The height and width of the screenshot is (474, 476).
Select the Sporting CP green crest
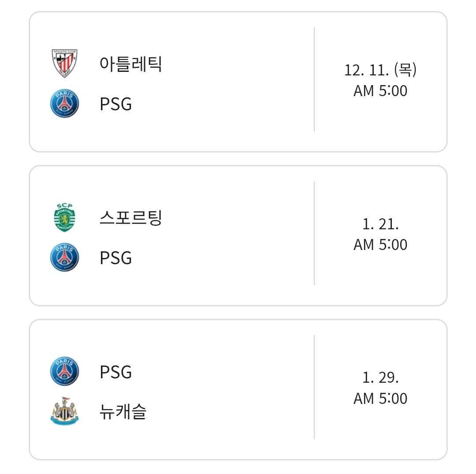[64, 217]
